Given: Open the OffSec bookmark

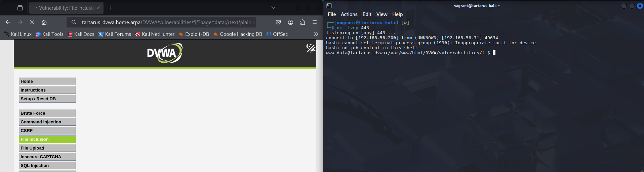Looking at the screenshot, I should (x=277, y=34).
